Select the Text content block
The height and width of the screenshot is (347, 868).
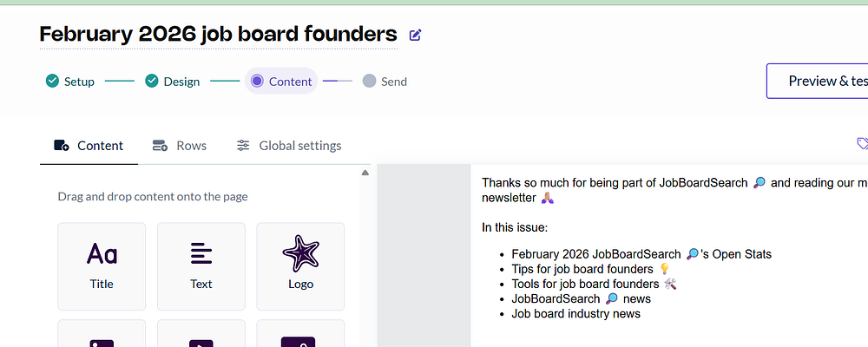point(201,265)
